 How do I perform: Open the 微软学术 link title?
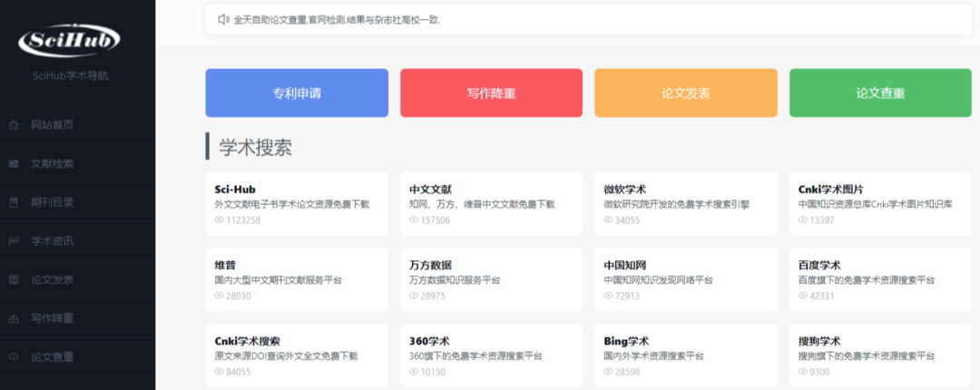625,190
